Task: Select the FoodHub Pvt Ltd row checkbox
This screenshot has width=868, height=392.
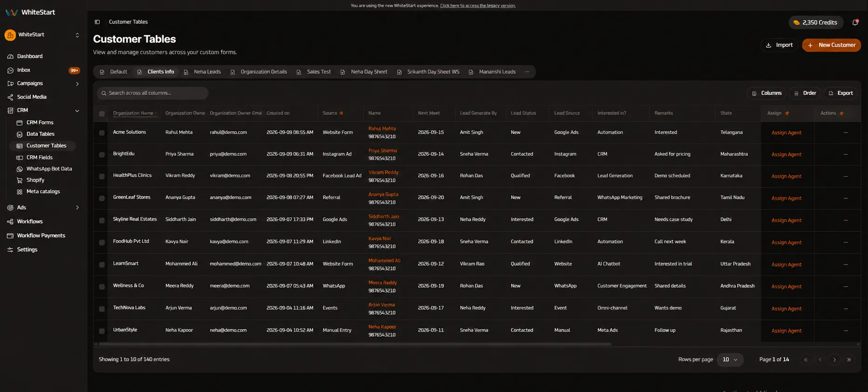Action: pos(102,243)
